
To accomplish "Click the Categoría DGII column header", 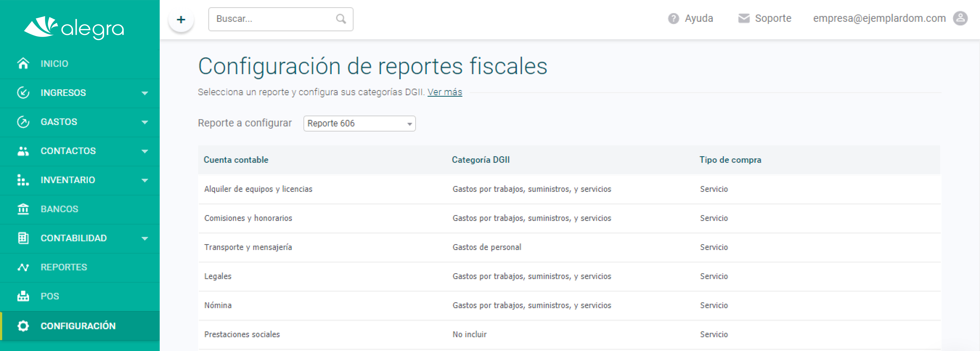I will (x=481, y=160).
